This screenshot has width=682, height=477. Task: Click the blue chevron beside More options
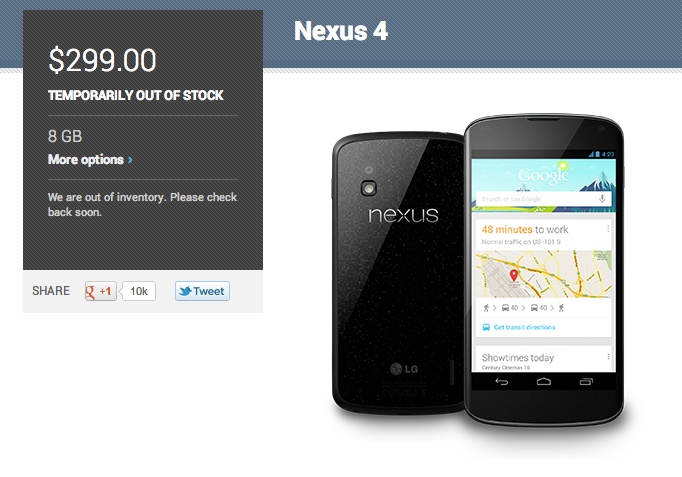[130, 160]
